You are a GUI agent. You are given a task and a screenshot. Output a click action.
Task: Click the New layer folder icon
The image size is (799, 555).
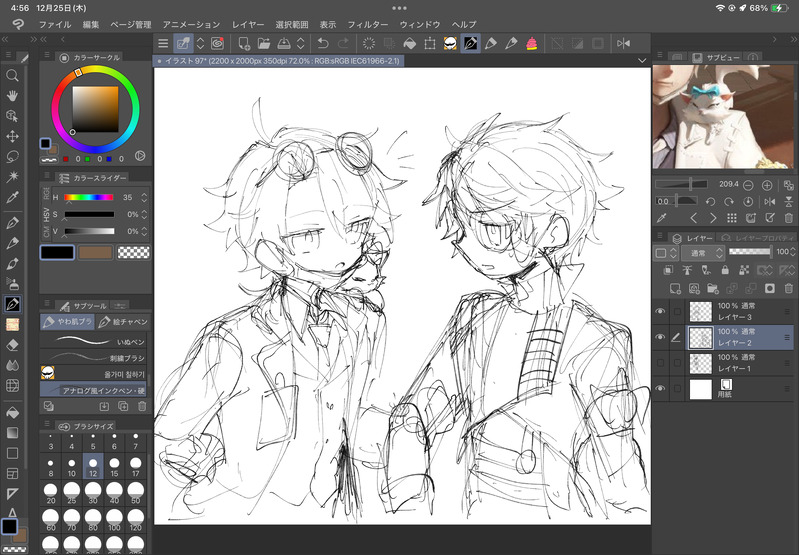pos(713,289)
